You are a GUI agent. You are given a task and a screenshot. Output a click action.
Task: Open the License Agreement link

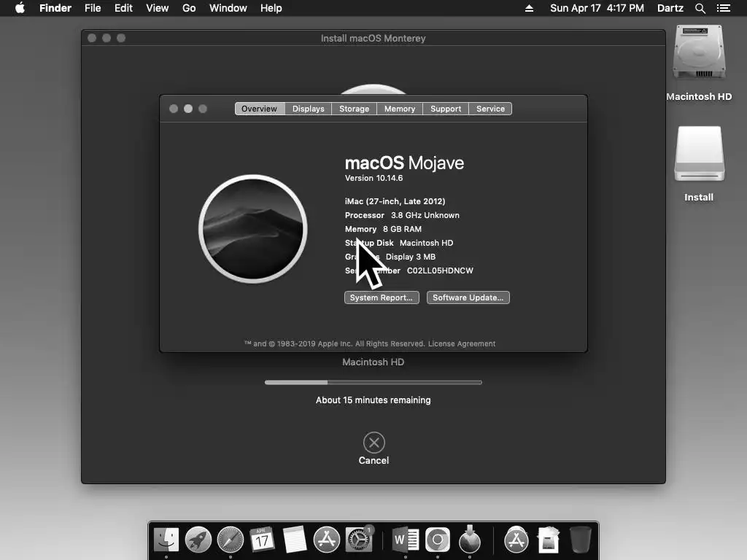[462, 344]
